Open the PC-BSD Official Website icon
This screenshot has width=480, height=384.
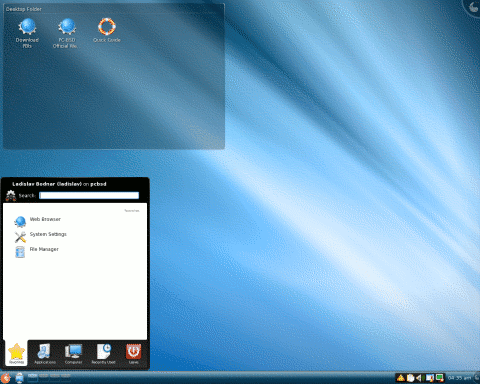(66, 33)
